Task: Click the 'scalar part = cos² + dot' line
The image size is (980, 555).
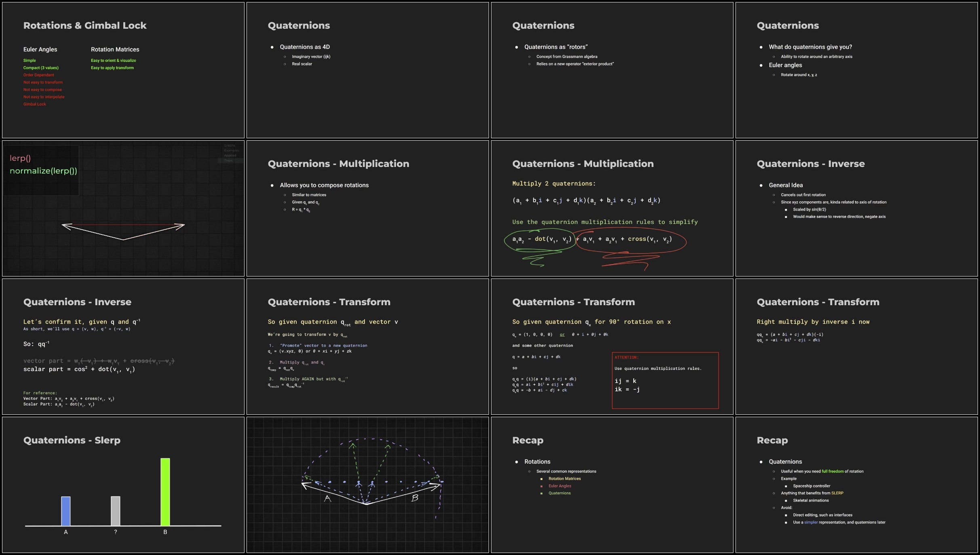Action: [x=79, y=369]
